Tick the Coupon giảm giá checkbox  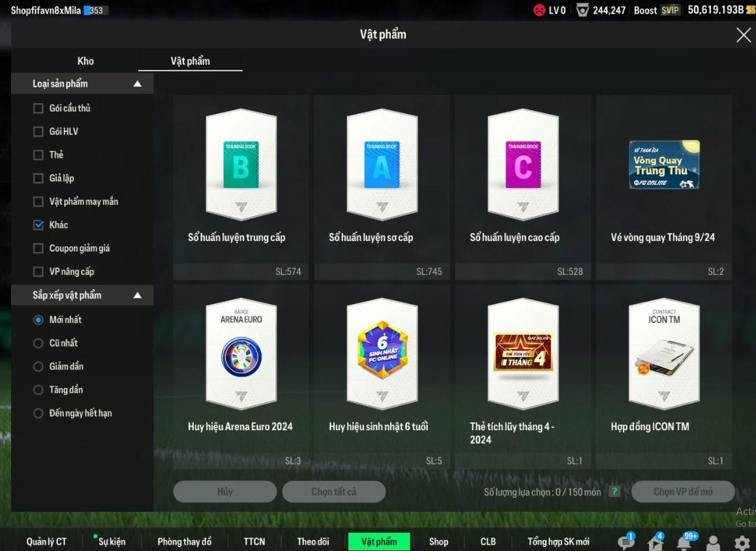38,249
